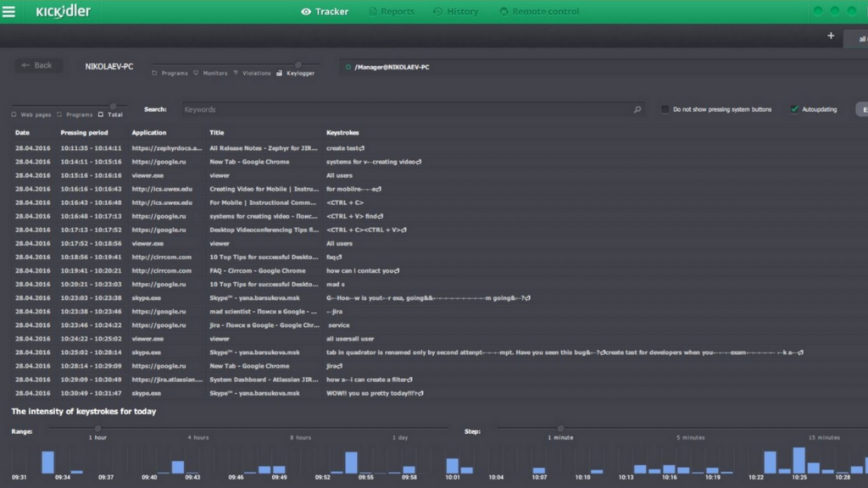868x488 pixels.
Task: Sort by Date column header
Action: (x=22, y=133)
